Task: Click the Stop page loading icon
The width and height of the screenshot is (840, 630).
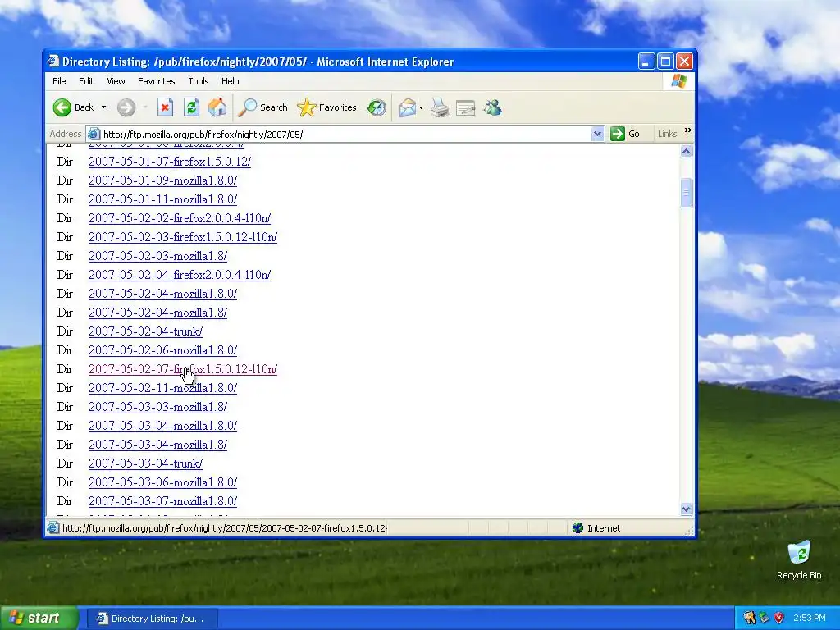Action: tap(165, 107)
